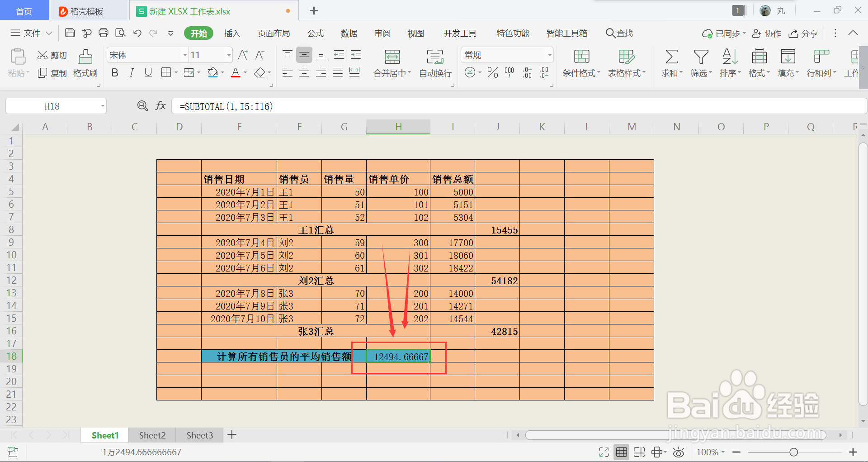Toggle full screen view in status bar
This screenshot has width=868, height=462.
click(x=604, y=452)
